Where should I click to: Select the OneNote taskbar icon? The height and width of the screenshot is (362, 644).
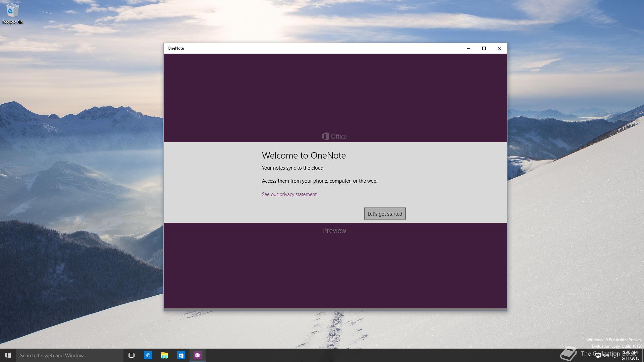coord(197,355)
